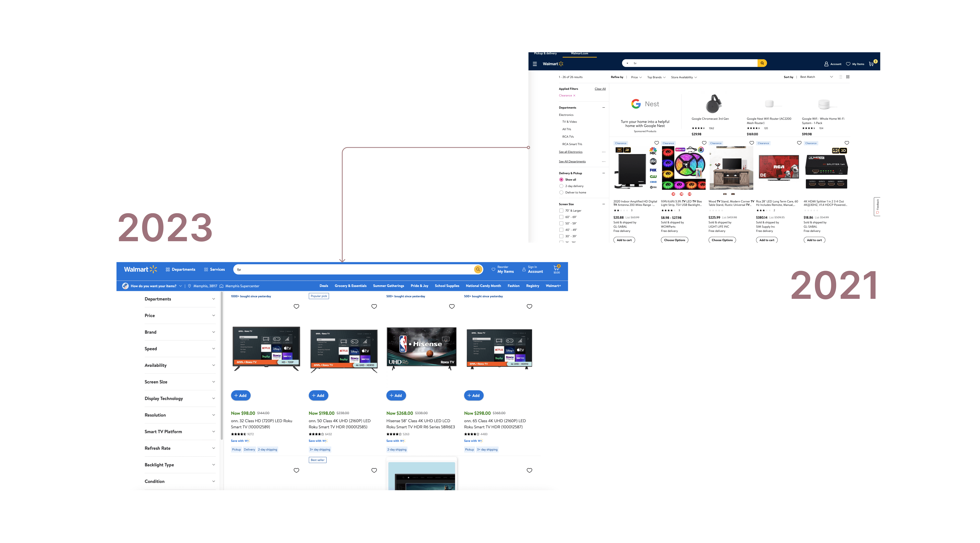Select the Show all delivery option
980x543 pixels.
(x=561, y=179)
